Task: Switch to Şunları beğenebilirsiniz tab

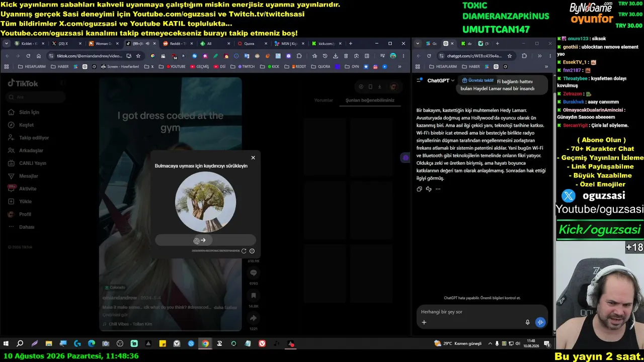Action: click(370, 100)
